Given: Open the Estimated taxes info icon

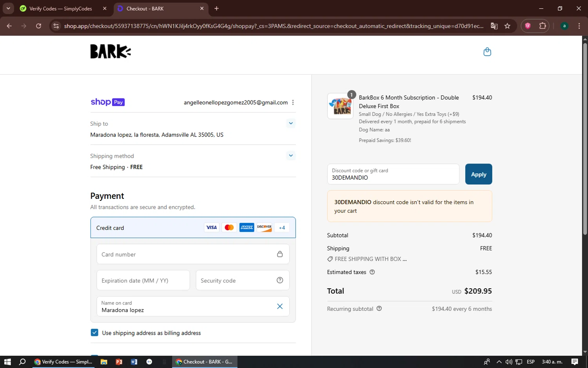Looking at the screenshot, I should (x=372, y=272).
